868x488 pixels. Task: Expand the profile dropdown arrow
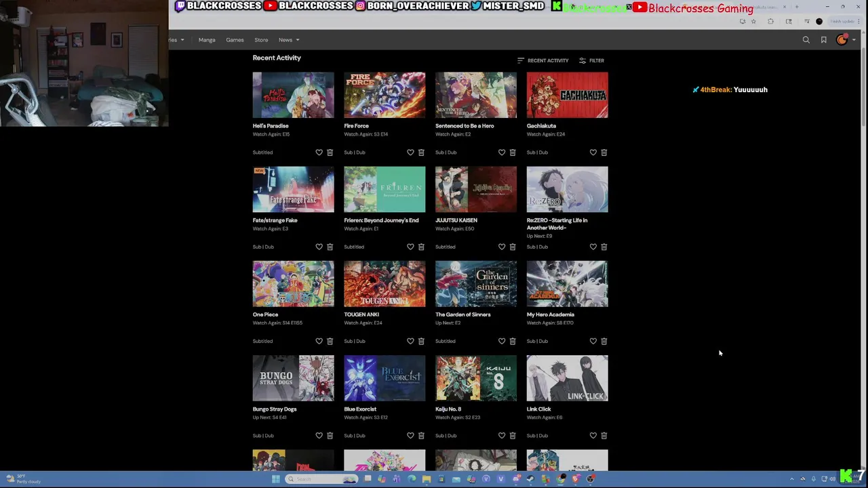pyautogui.click(x=854, y=40)
